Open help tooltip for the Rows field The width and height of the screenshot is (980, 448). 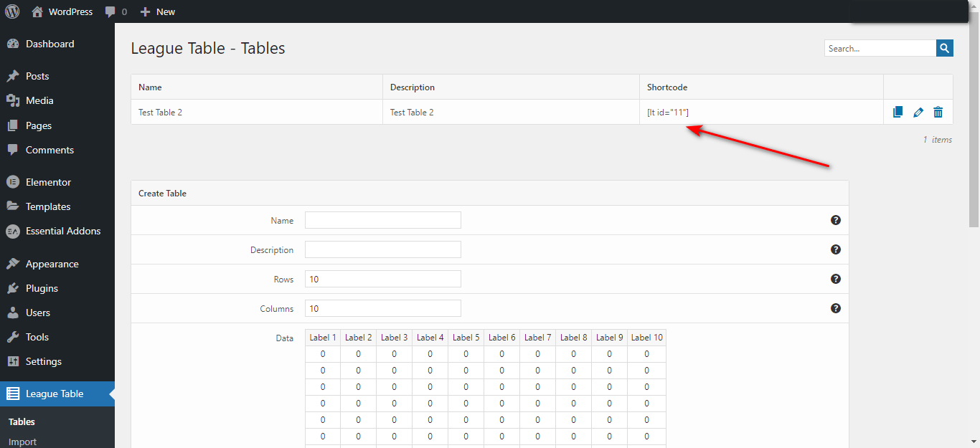836,279
